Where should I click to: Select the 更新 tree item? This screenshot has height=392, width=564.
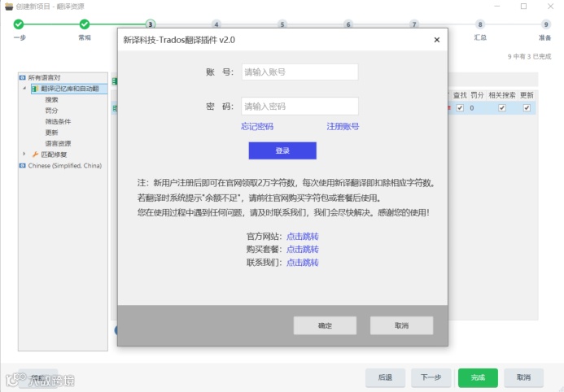51,133
